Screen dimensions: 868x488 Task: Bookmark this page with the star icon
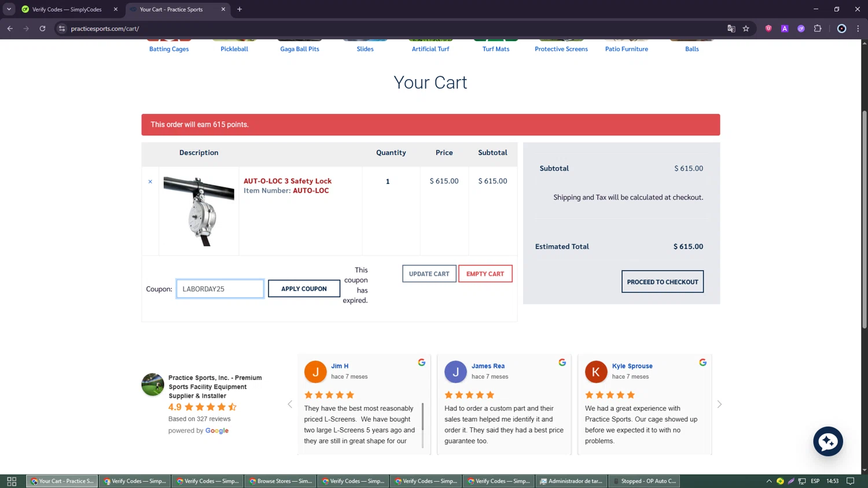coord(746,28)
